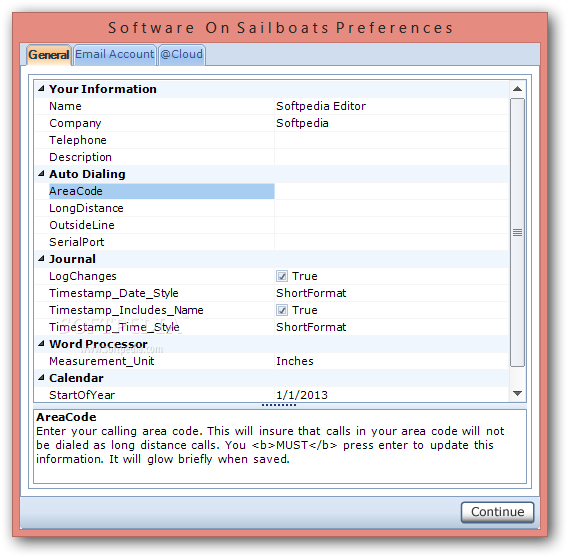Click the Continue button
This screenshot has width=568, height=557.
coord(497,512)
